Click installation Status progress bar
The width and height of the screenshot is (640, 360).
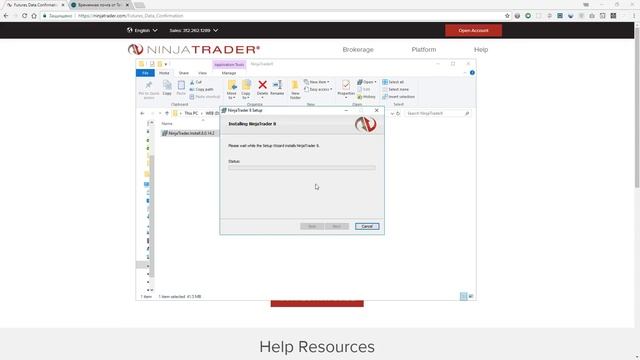tap(302, 167)
